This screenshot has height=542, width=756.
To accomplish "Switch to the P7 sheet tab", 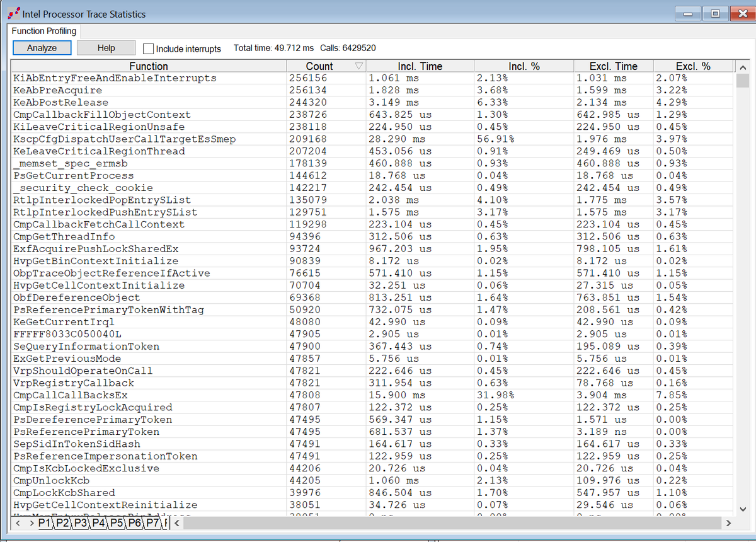I will coord(154,522).
